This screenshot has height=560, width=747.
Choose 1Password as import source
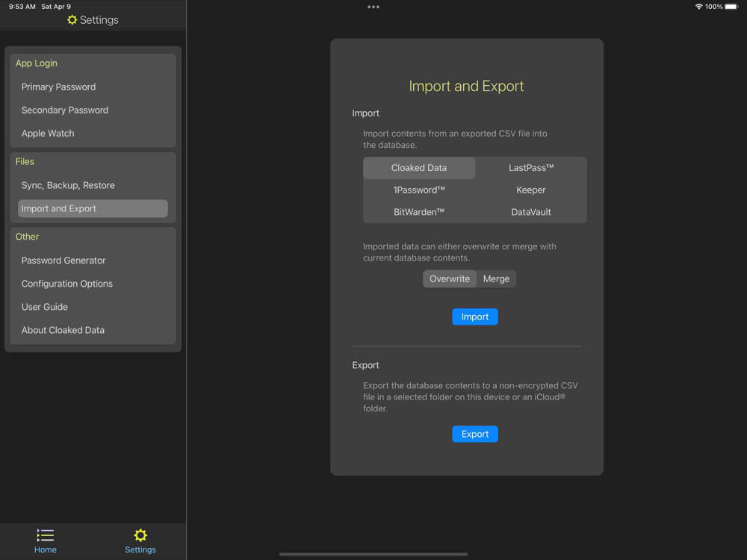(419, 190)
